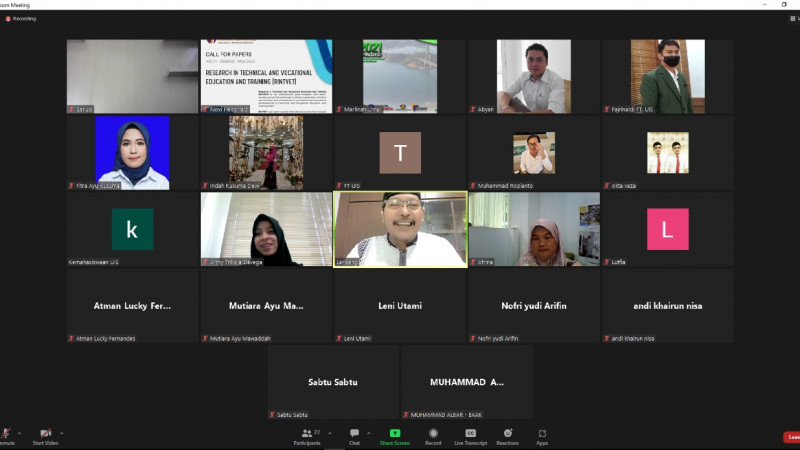
Task: Select the FT UIS participant tile
Action: [x=400, y=153]
